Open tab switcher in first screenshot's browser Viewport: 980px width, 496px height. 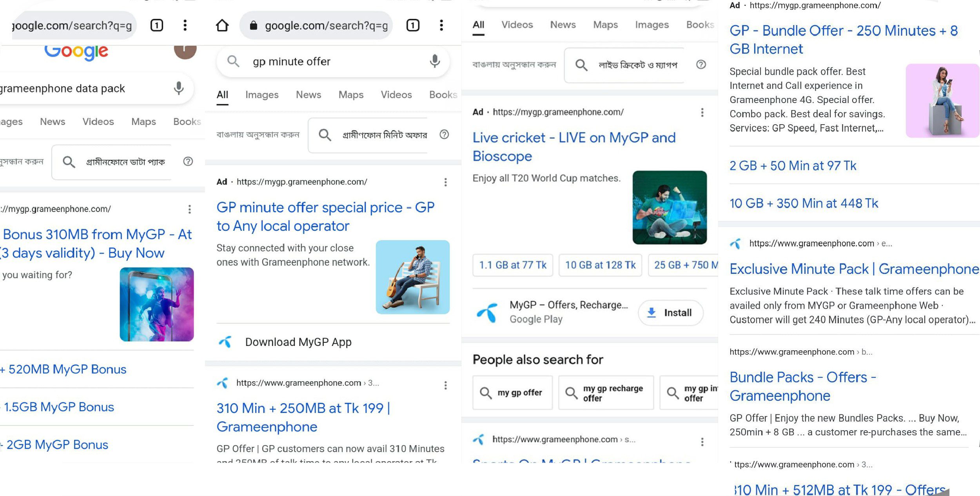[157, 25]
